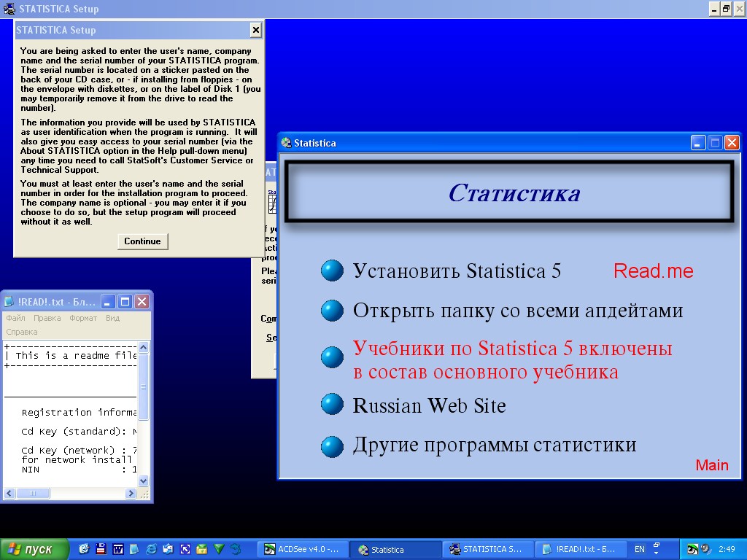Click the yellow folder Quick Launch icon
This screenshot has height=560, width=747.
point(202,549)
